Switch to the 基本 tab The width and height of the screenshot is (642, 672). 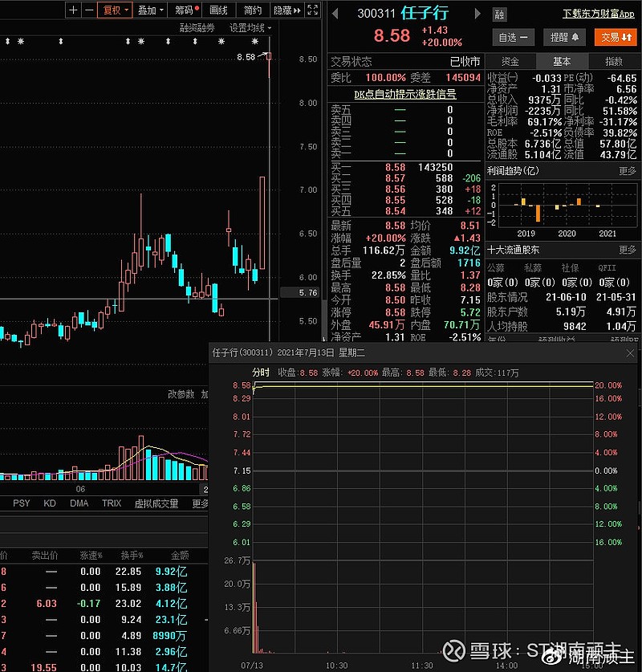tap(562, 62)
